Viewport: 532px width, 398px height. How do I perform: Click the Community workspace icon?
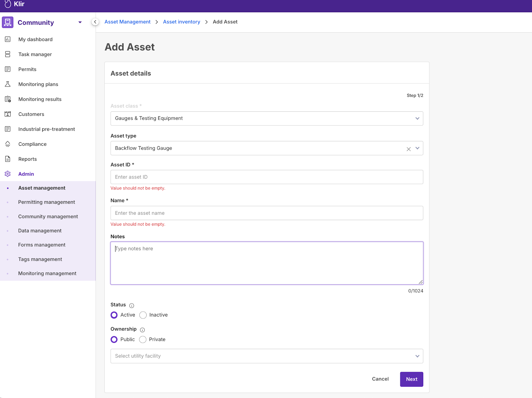click(x=8, y=22)
